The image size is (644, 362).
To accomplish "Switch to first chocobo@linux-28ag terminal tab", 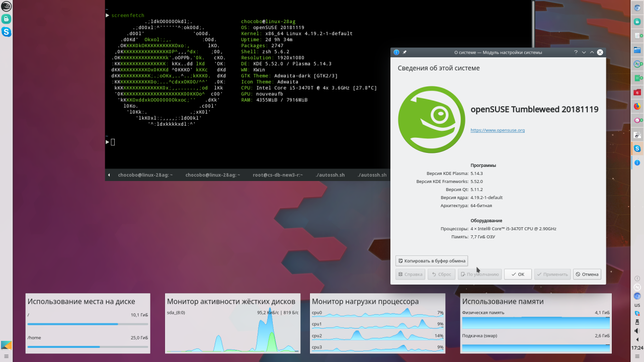I will (145, 175).
